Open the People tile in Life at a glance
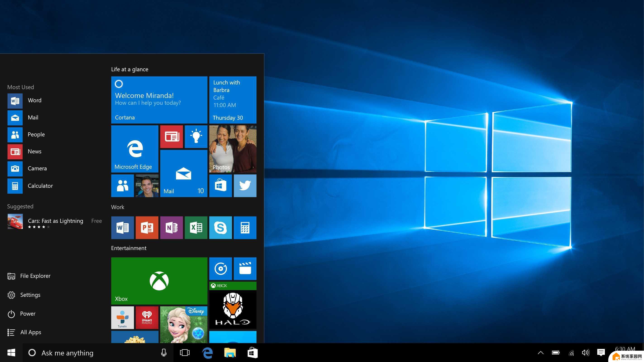 (122, 186)
